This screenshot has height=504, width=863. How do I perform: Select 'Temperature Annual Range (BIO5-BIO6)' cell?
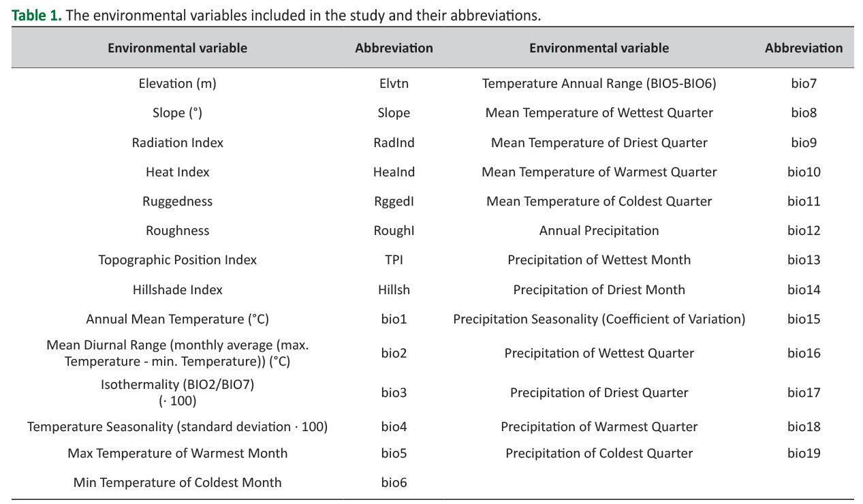[x=599, y=84]
